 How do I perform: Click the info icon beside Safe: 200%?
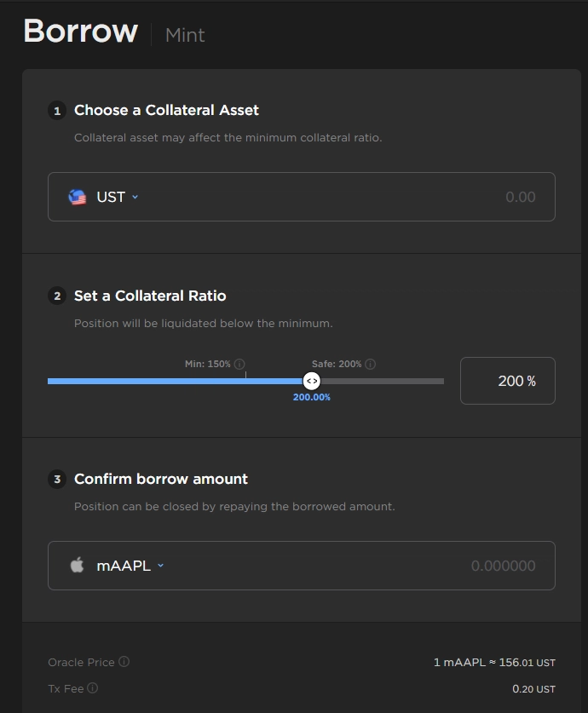pyautogui.click(x=370, y=364)
